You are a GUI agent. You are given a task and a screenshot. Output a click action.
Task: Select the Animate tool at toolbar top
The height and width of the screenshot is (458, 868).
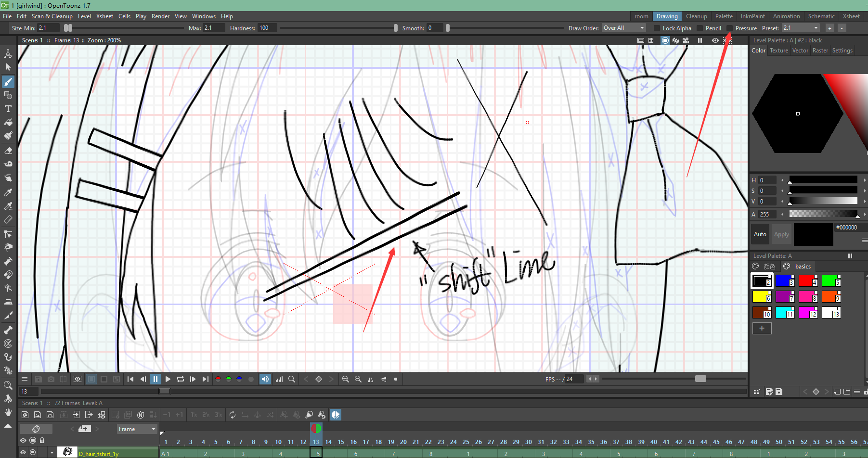(8, 53)
